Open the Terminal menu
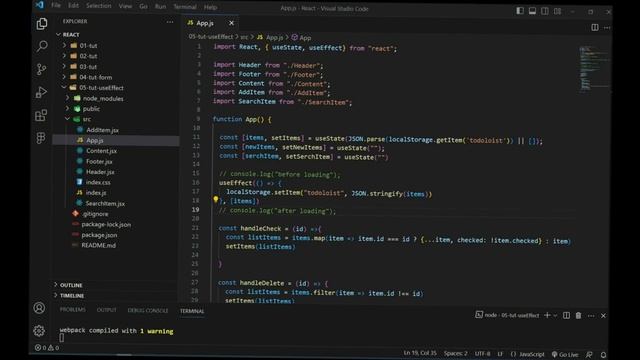 185,7
